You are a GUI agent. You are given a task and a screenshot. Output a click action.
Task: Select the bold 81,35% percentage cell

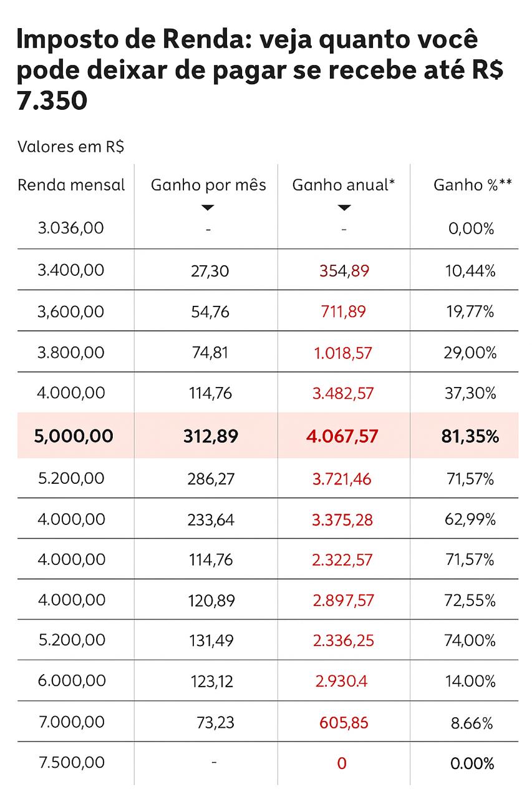[x=470, y=436]
